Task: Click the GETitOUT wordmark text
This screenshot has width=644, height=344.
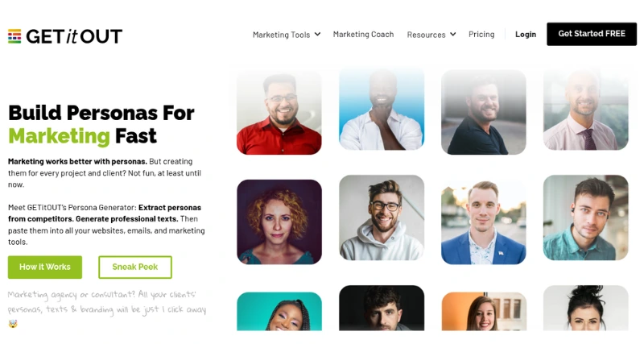Action: click(74, 36)
